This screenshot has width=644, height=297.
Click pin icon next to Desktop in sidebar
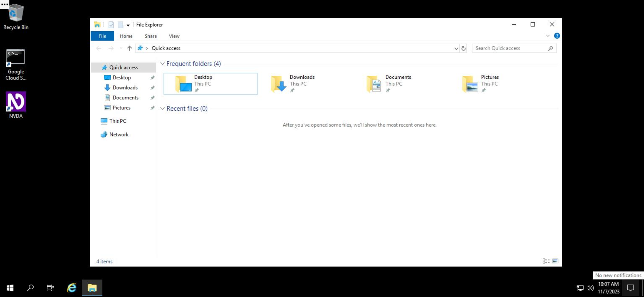point(152,77)
